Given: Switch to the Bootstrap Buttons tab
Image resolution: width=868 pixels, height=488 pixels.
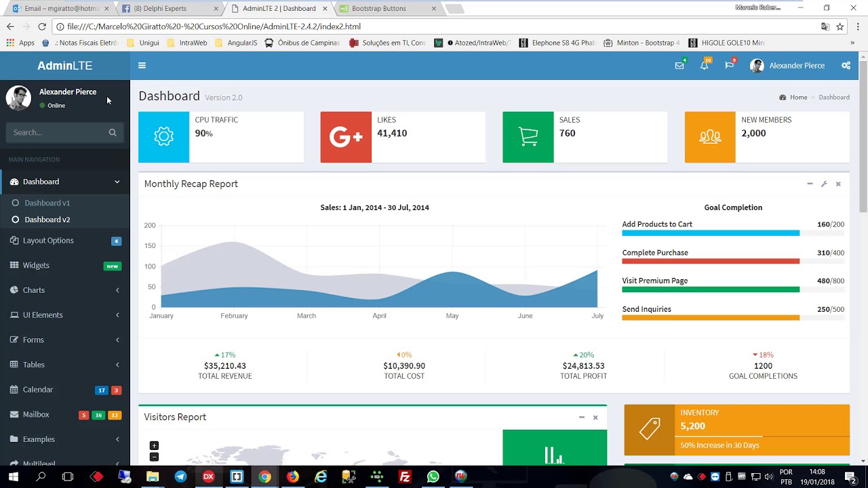Looking at the screenshot, I should [387, 8].
